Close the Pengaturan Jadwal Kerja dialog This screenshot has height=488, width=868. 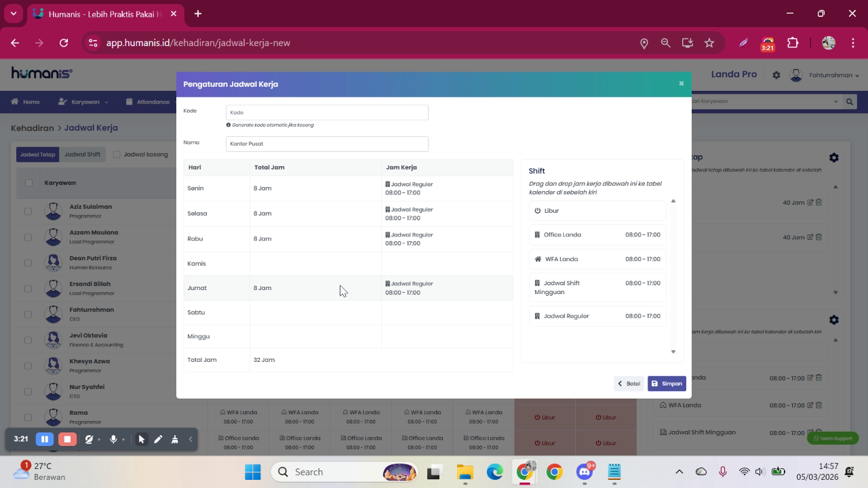click(x=681, y=83)
